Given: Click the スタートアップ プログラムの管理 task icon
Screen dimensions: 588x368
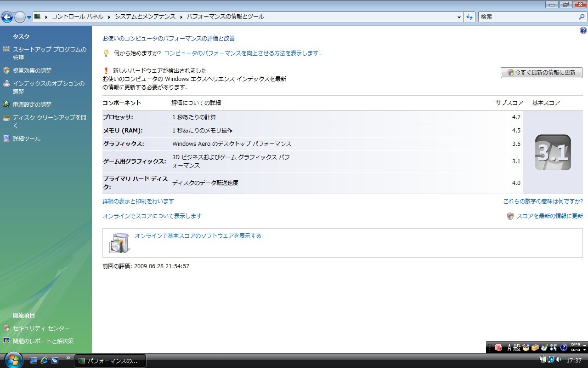Looking at the screenshot, I should tap(6, 49).
